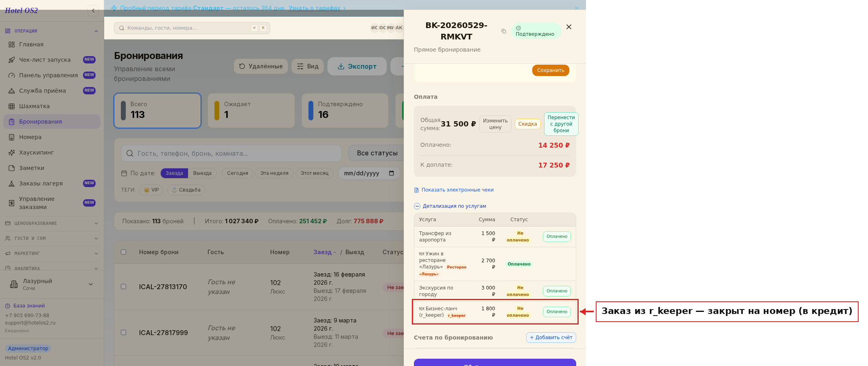Select Заезда date toggle

[x=174, y=173]
